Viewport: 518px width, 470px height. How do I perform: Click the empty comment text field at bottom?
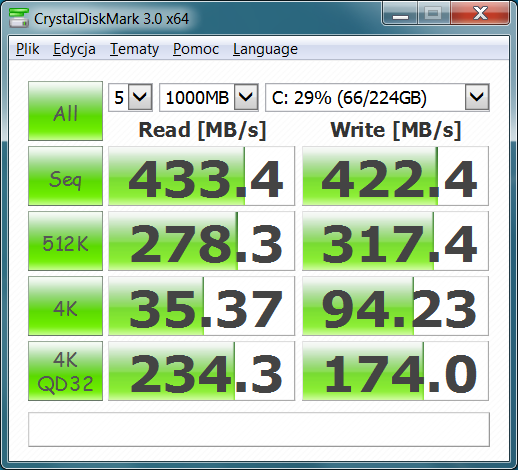(x=259, y=430)
